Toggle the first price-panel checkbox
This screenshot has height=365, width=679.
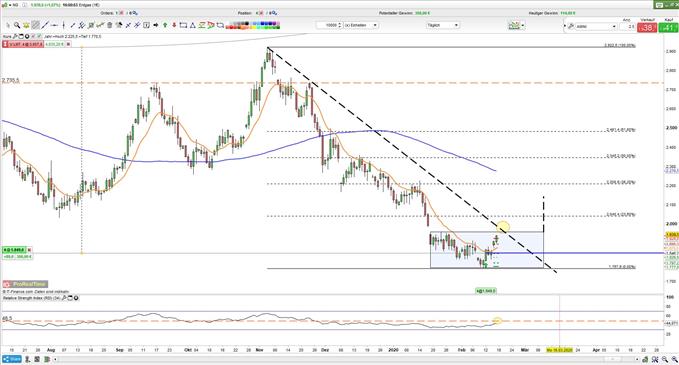click(x=33, y=36)
